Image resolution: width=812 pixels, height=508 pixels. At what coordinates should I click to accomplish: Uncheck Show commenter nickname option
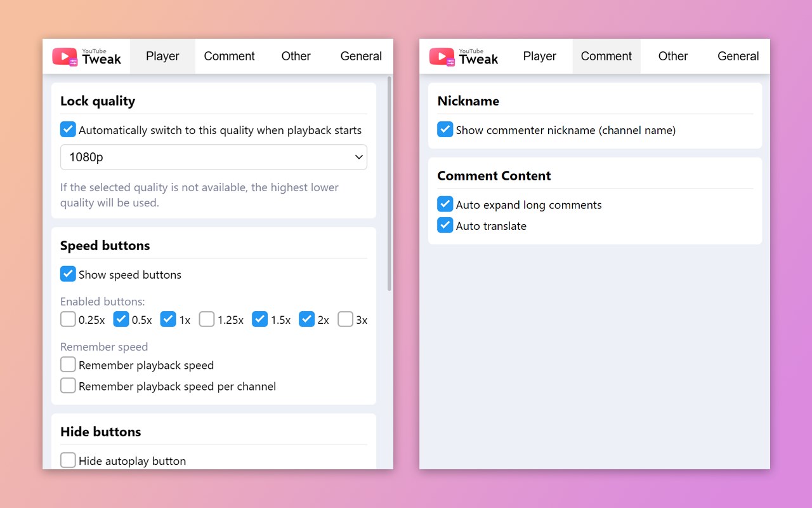coord(445,130)
